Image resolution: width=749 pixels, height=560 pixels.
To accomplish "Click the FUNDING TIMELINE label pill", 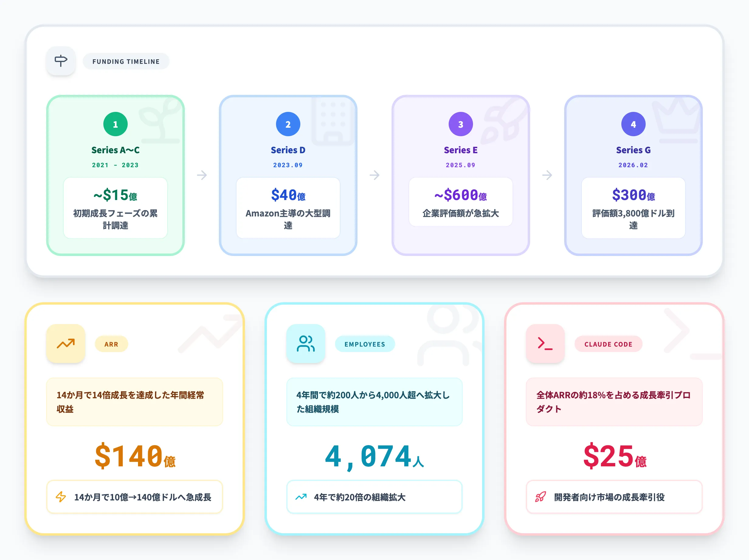I will [126, 61].
